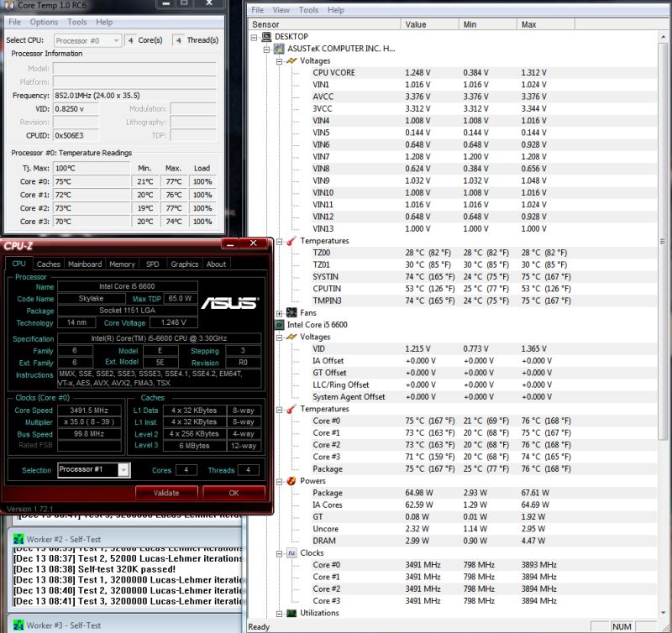
Task: Collapse the Powers group
Action: click(280, 482)
